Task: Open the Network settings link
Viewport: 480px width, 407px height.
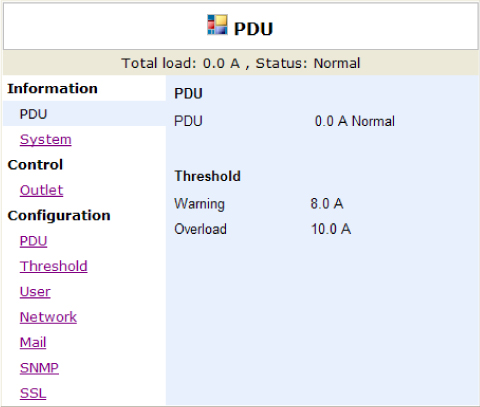Action: point(48,317)
